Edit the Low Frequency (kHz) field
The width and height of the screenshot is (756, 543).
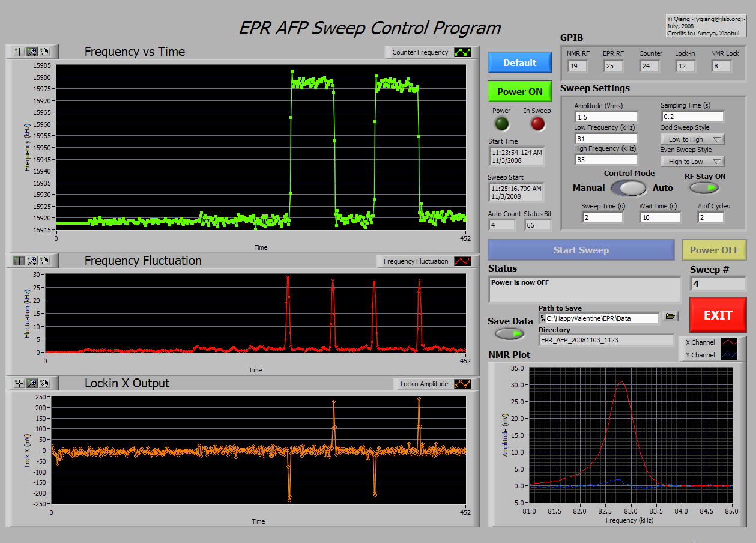tap(605, 138)
